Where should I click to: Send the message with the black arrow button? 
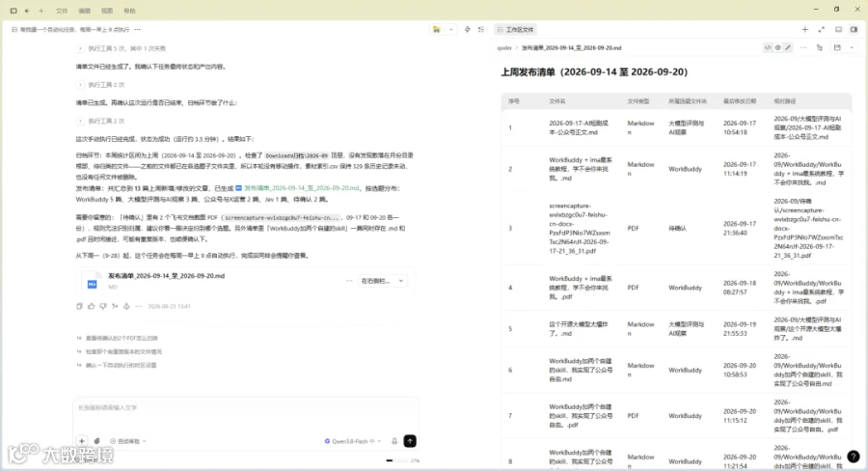point(410,441)
